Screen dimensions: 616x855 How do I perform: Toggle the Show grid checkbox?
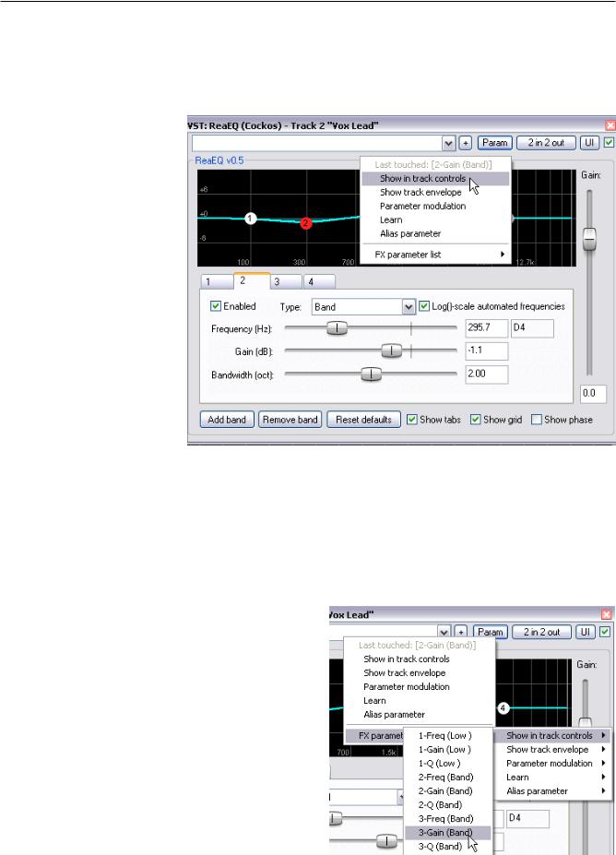pyautogui.click(x=475, y=420)
